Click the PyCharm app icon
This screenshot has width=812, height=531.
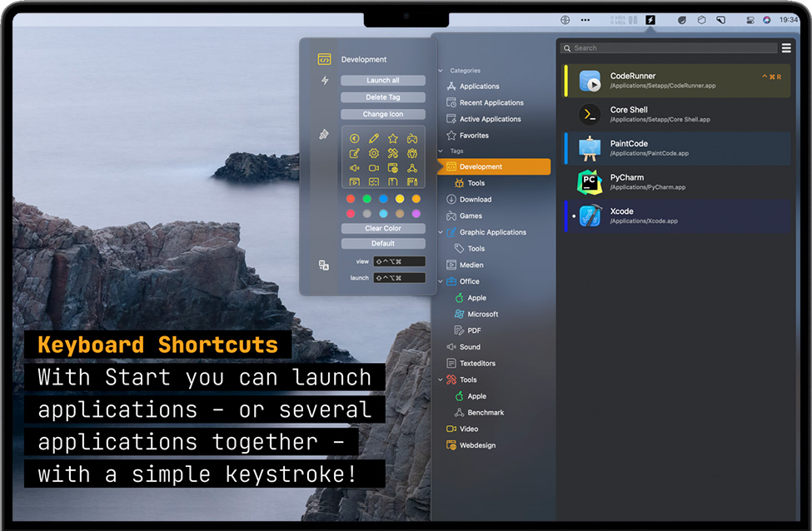pos(590,182)
